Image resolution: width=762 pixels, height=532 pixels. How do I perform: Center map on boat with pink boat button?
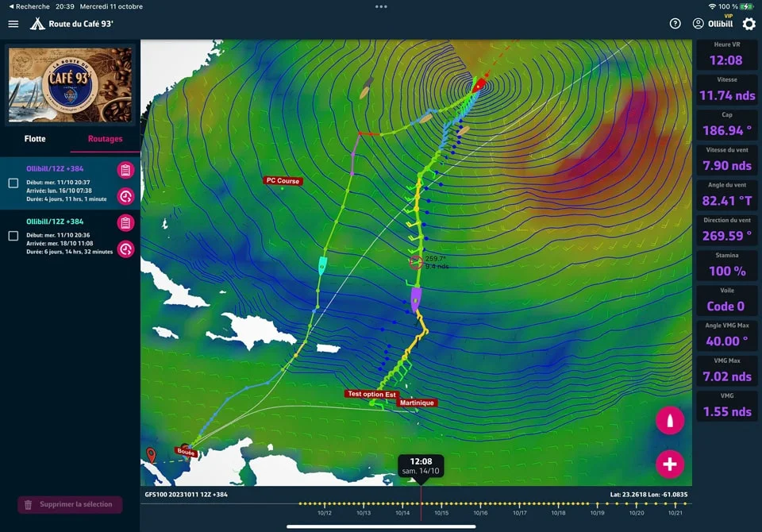tap(670, 421)
